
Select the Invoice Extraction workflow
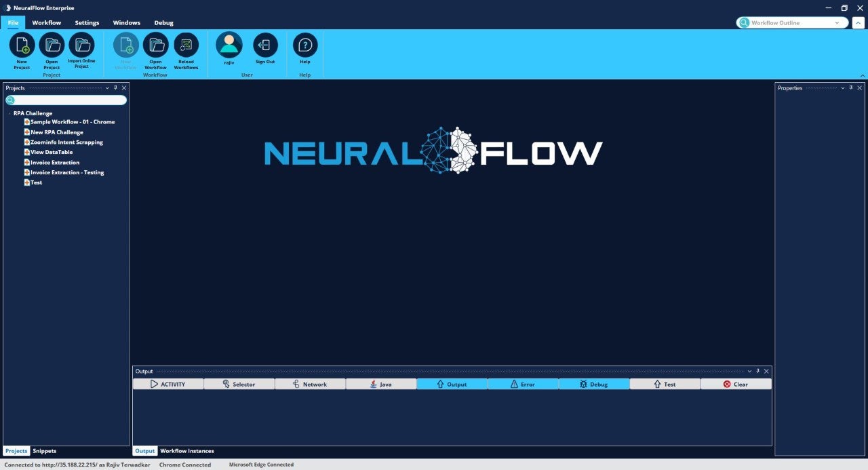coord(55,162)
